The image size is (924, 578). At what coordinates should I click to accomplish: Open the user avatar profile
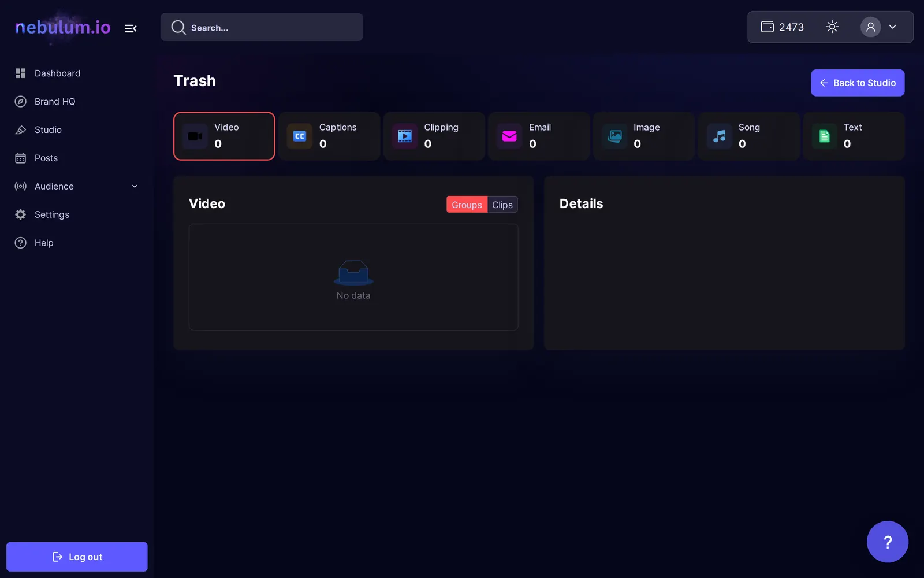tap(870, 27)
